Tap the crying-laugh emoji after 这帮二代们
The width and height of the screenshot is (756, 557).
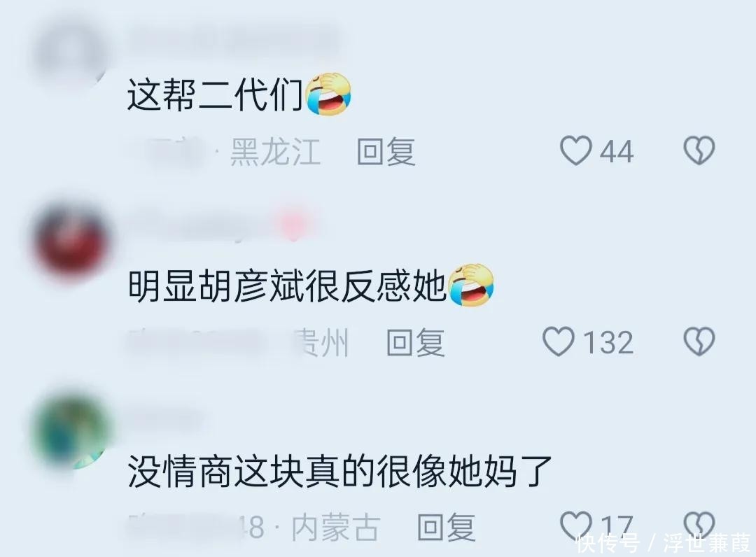pos(328,94)
